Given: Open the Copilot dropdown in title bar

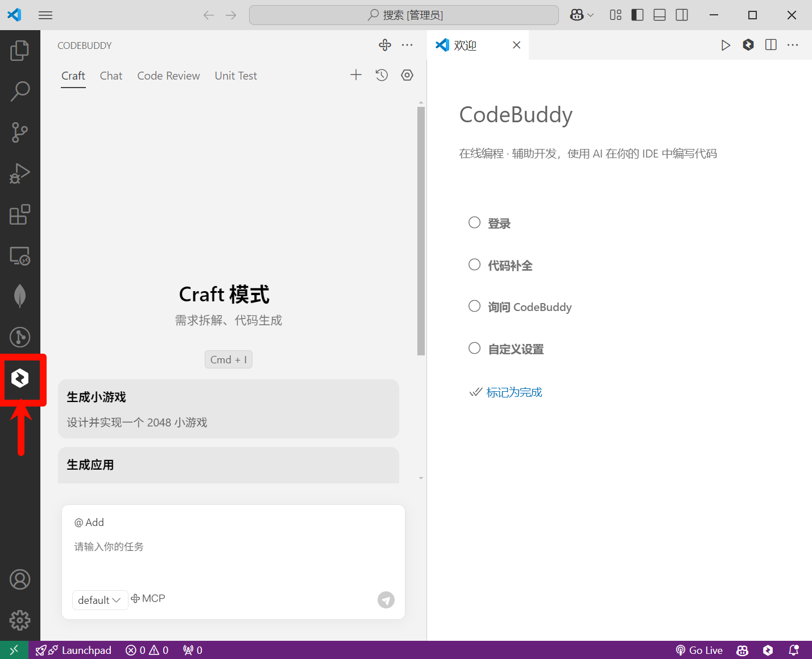Looking at the screenshot, I should (x=582, y=15).
